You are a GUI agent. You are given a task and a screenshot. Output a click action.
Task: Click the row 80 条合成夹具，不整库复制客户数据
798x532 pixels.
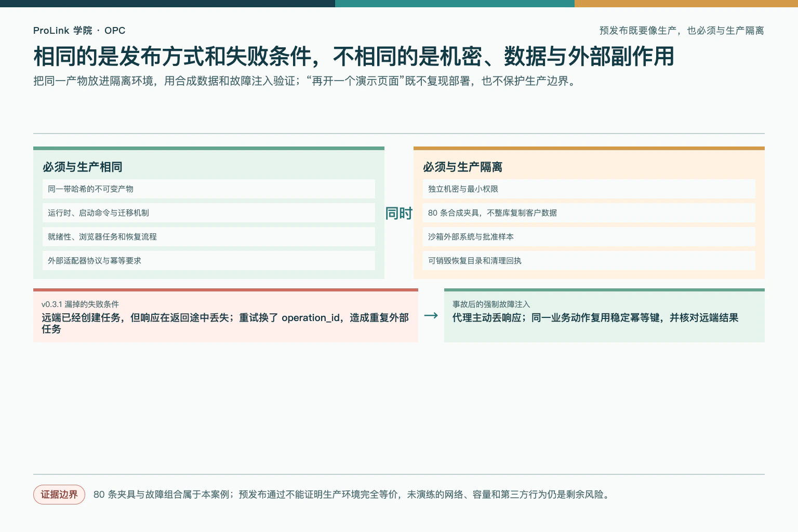589,213
